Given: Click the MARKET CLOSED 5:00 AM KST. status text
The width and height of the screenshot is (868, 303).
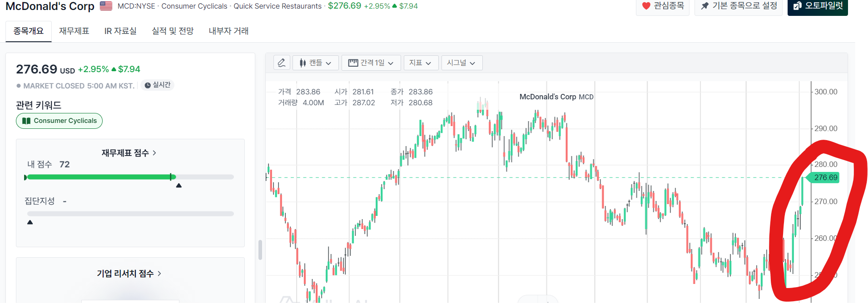Looking at the screenshot, I should click(79, 86).
